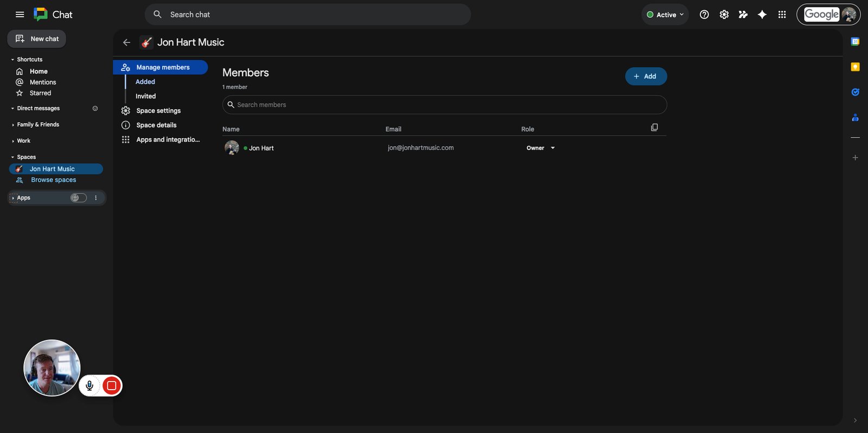This screenshot has height=433, width=868.
Task: Click the Google Chat logo
Action: tap(53, 15)
